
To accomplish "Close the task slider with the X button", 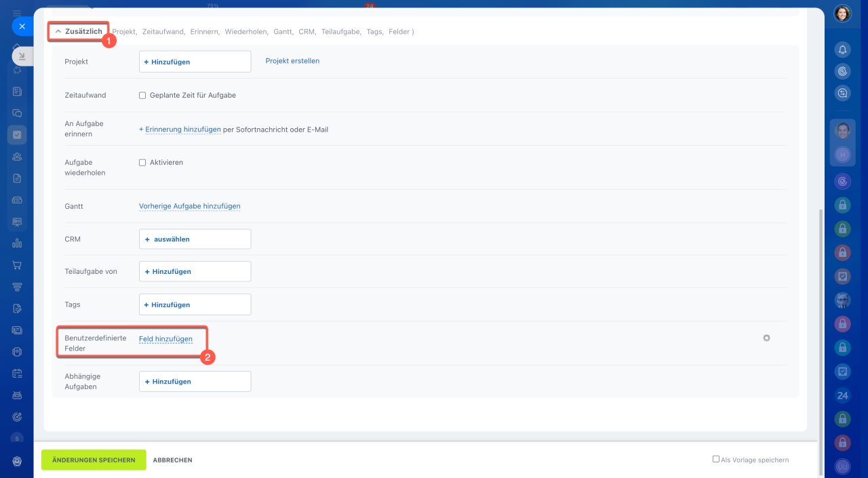I will (x=22, y=26).
